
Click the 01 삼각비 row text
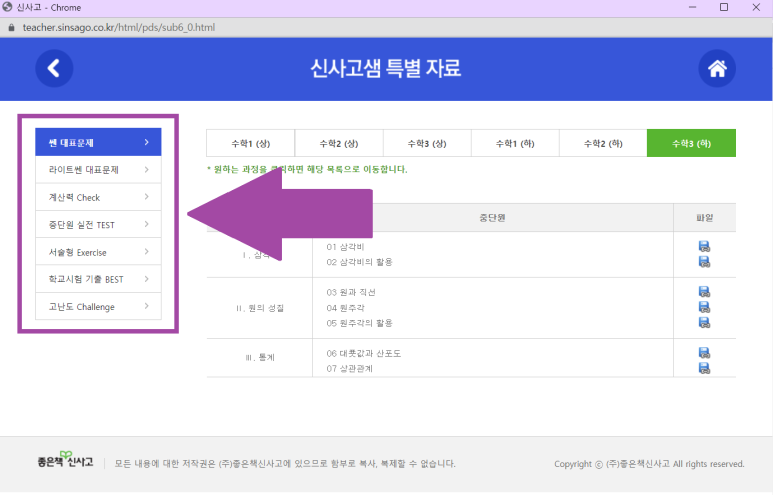point(345,247)
